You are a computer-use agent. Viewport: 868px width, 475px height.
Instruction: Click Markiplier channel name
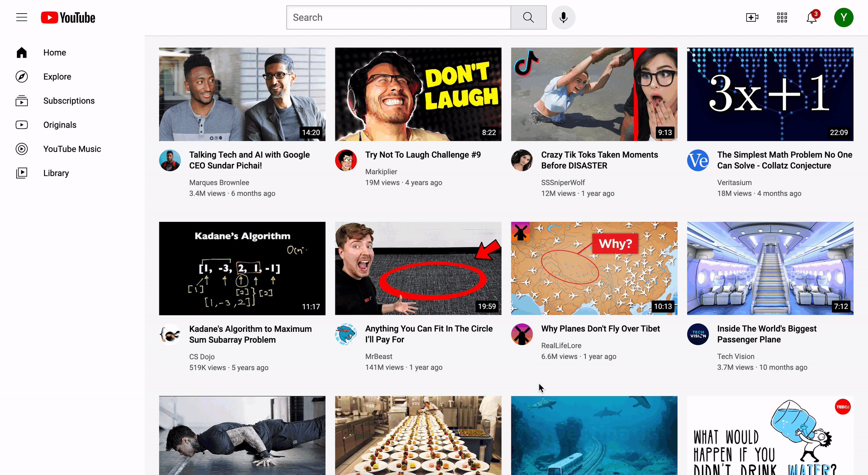point(381,172)
